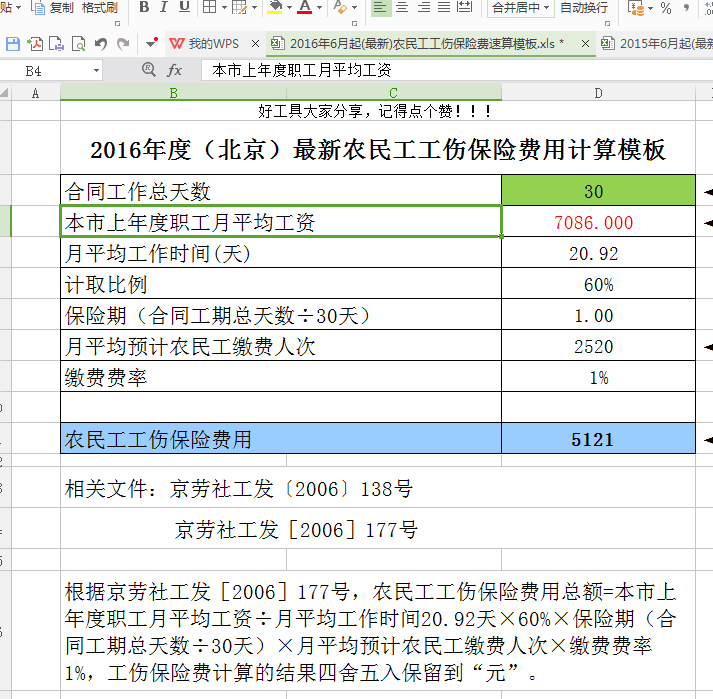Click the print icon
Screen dimensions: 713x699
coord(57,44)
